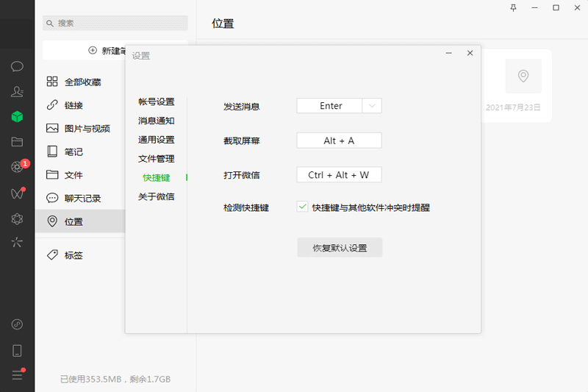This screenshot has width=588, height=392.
Task: Click the Alt + A screenshot shortcut field
Action: pos(339,140)
